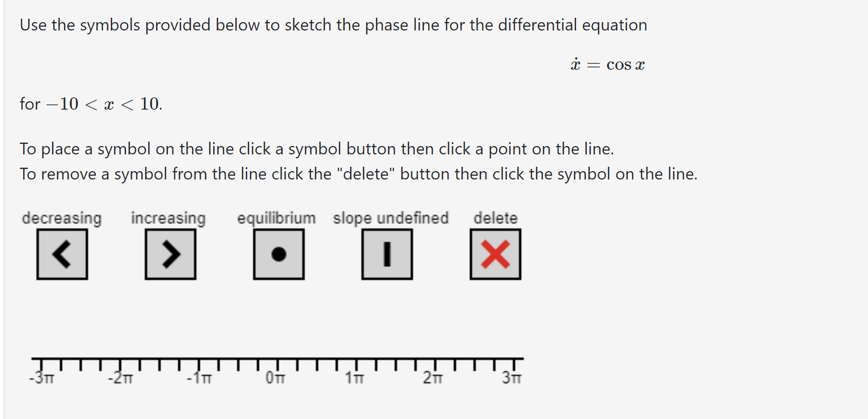The width and height of the screenshot is (868, 419).
Task: Click the black dot inside the equilibrium box
Action: [x=279, y=255]
